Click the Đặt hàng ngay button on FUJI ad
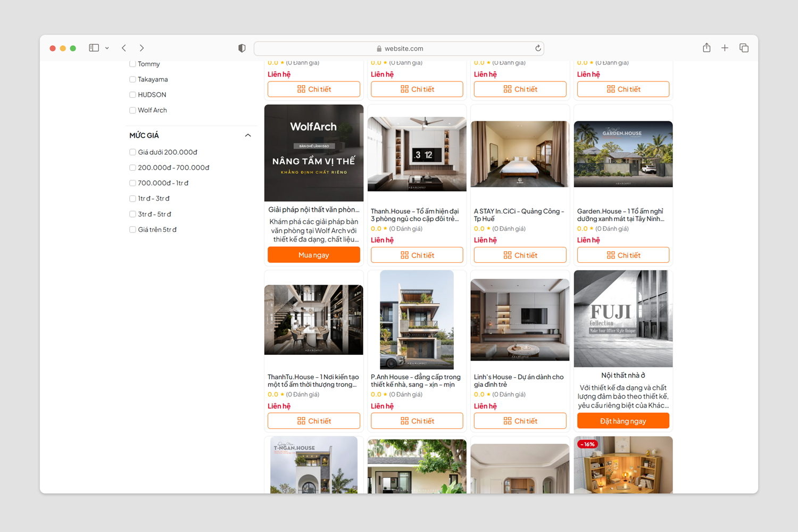Screen dimensions: 798x532 click(623, 421)
